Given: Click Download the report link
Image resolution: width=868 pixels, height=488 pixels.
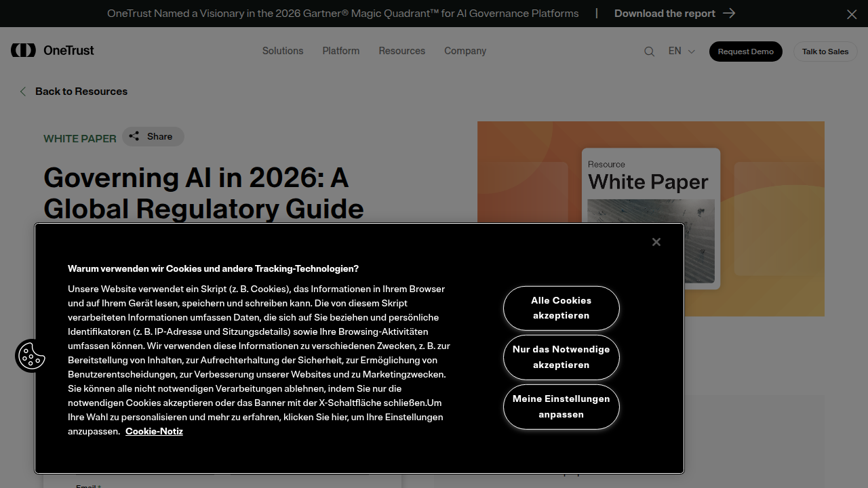Looking at the screenshot, I should click(x=665, y=14).
